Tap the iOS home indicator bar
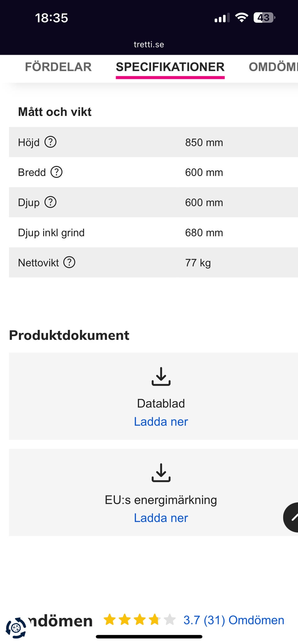 pyautogui.click(x=149, y=637)
